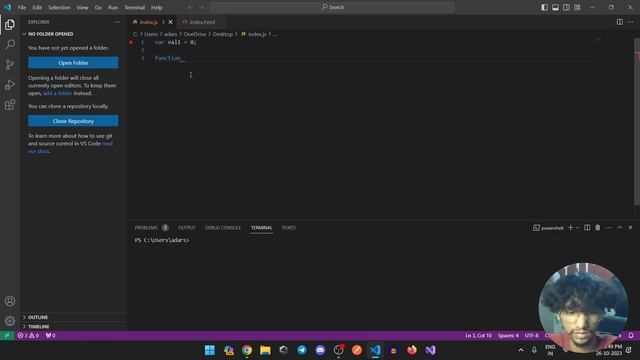Click the ports forwarded indicator in status bar
Image resolution: width=640 pixels, height=360 pixels.
tap(51, 336)
